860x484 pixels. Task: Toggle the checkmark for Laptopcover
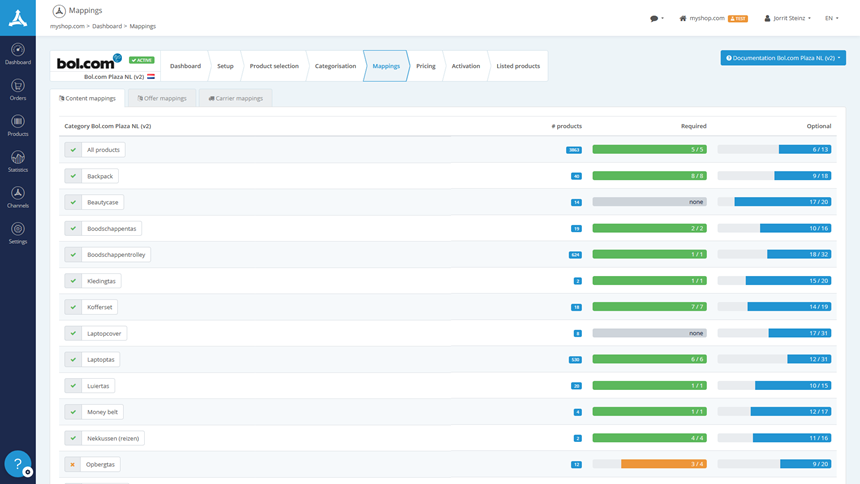[x=73, y=333]
